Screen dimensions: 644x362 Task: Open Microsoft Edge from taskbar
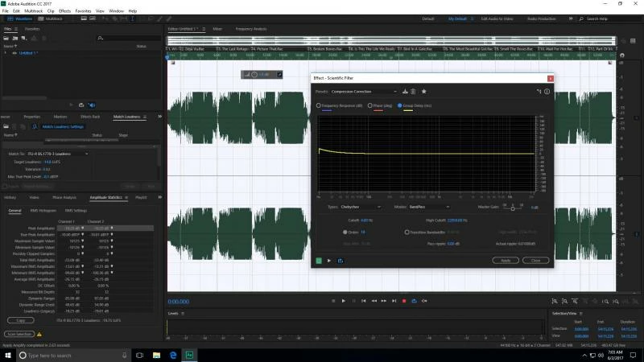click(x=173, y=356)
